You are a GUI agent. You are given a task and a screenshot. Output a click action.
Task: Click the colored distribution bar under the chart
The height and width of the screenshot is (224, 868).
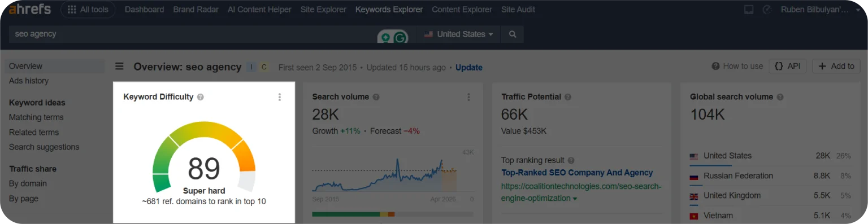[x=393, y=214]
